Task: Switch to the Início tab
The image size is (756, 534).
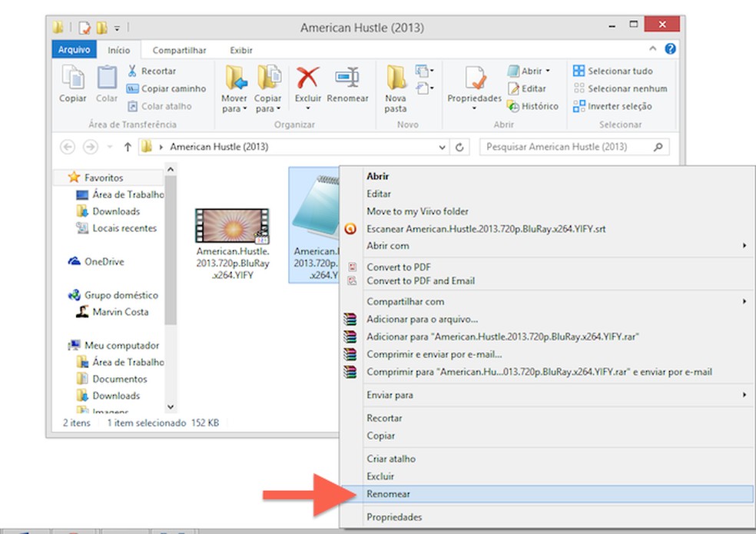Action: click(x=118, y=50)
